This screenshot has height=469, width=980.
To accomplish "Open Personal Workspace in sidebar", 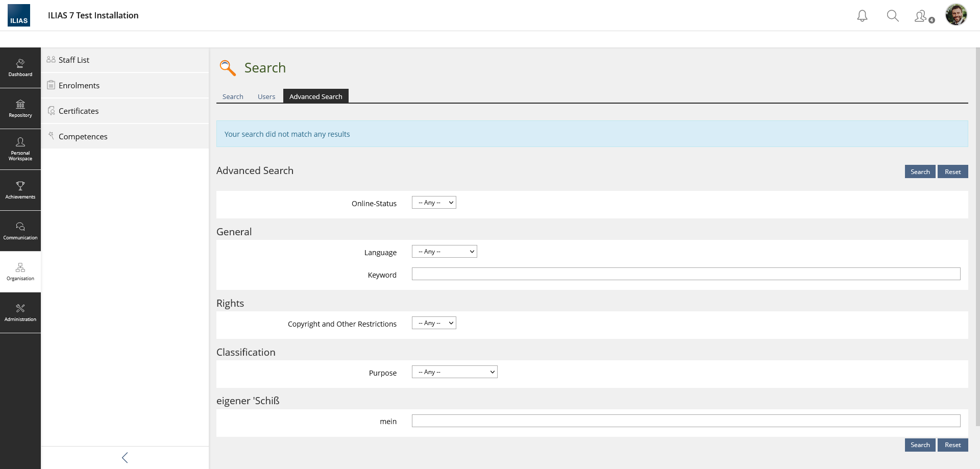I will tap(20, 149).
